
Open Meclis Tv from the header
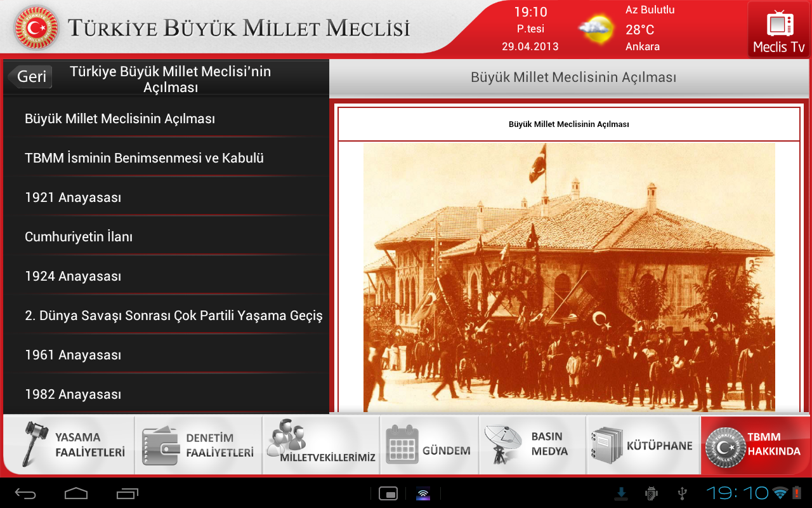click(778, 29)
